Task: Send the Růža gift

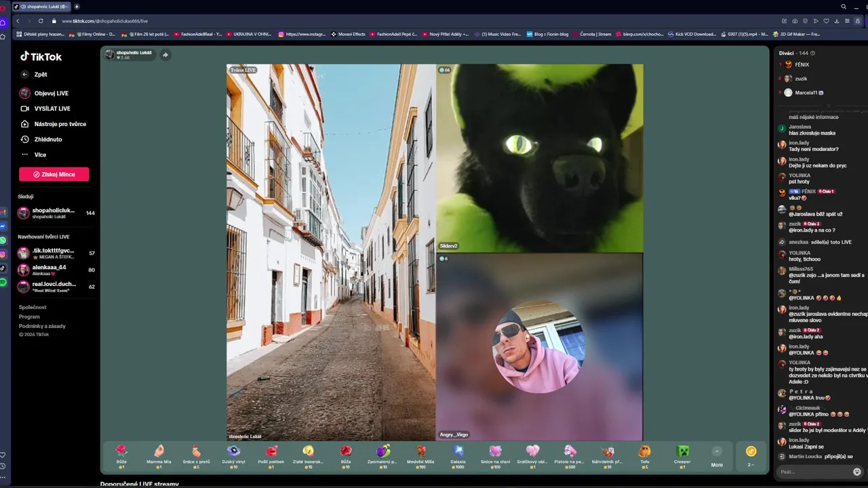Action: click(x=346, y=457)
